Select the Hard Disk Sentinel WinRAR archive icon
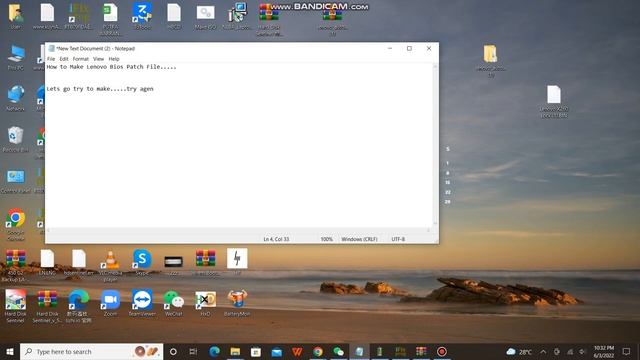The width and height of the screenshot is (640, 360). (x=47, y=306)
